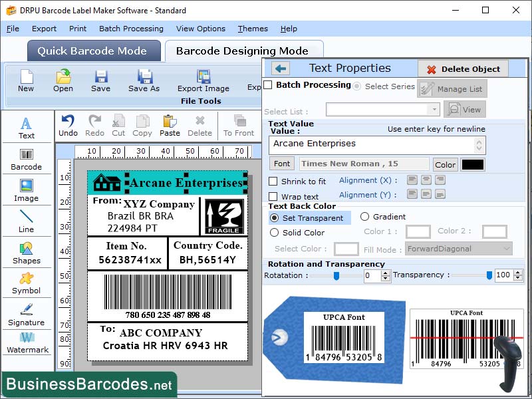Click the Manage List button
The width and height of the screenshot is (532, 399).
coord(452,89)
